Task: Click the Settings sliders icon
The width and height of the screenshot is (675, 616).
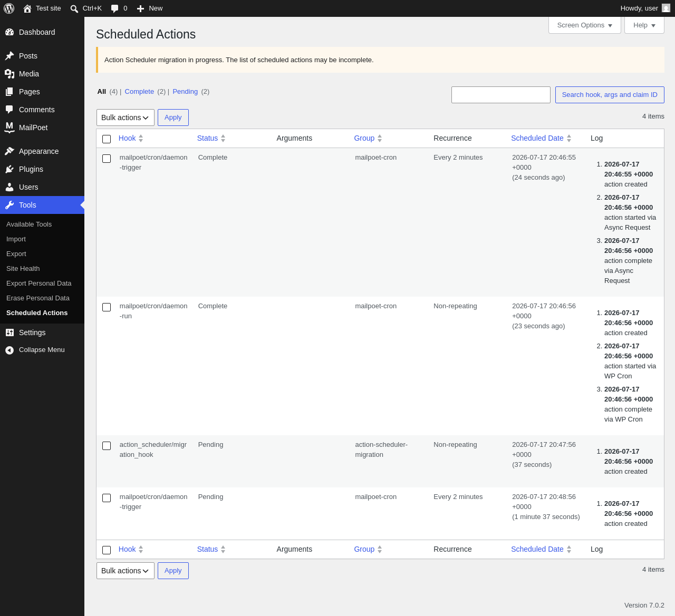Action: [9, 333]
